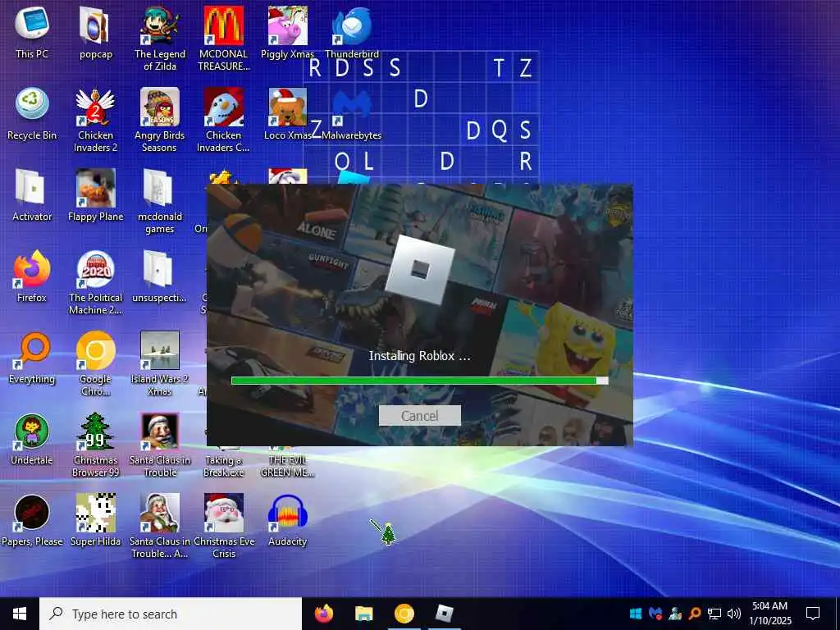Select Loco Xmas desktop icon
The height and width of the screenshot is (630, 840).
pos(287,113)
